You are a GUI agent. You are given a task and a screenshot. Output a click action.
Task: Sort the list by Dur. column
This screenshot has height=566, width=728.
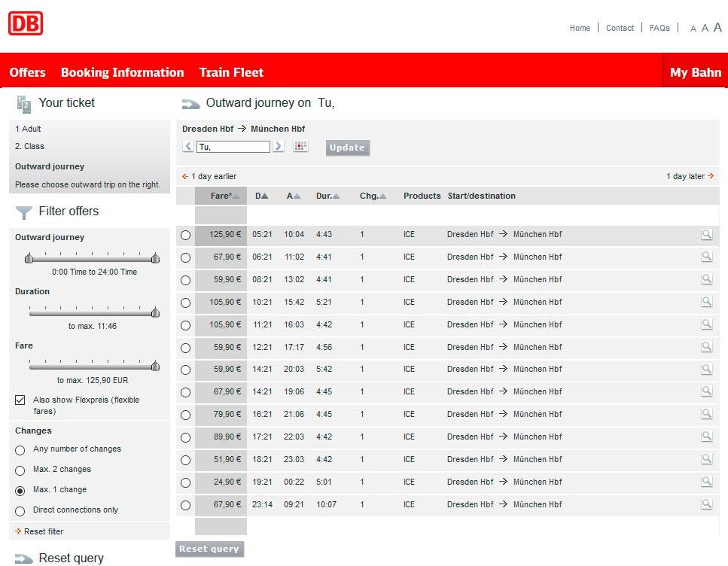[327, 196]
